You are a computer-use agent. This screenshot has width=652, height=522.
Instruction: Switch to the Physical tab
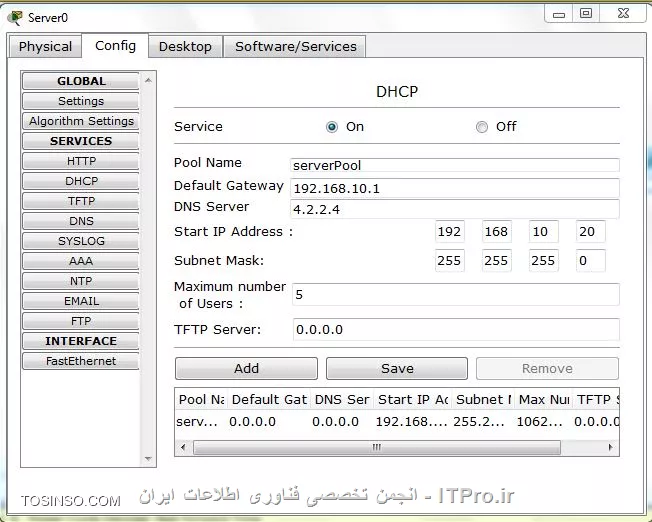pyautogui.click(x=45, y=47)
